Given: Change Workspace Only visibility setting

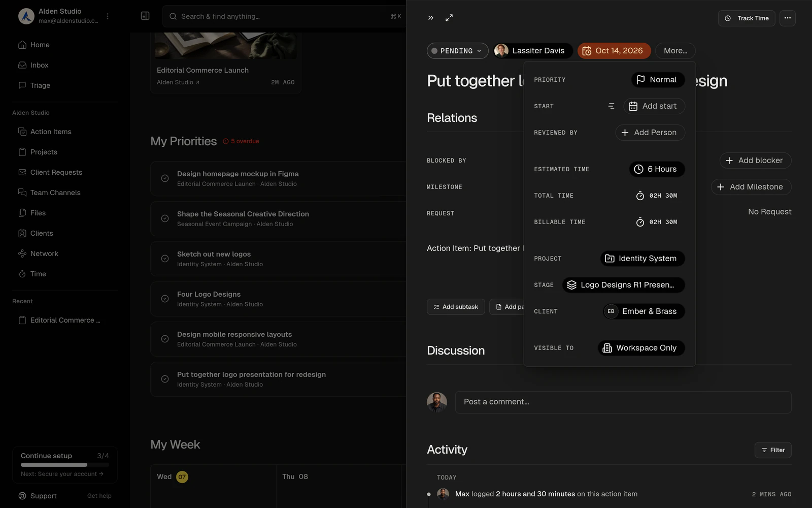Looking at the screenshot, I should click(641, 348).
